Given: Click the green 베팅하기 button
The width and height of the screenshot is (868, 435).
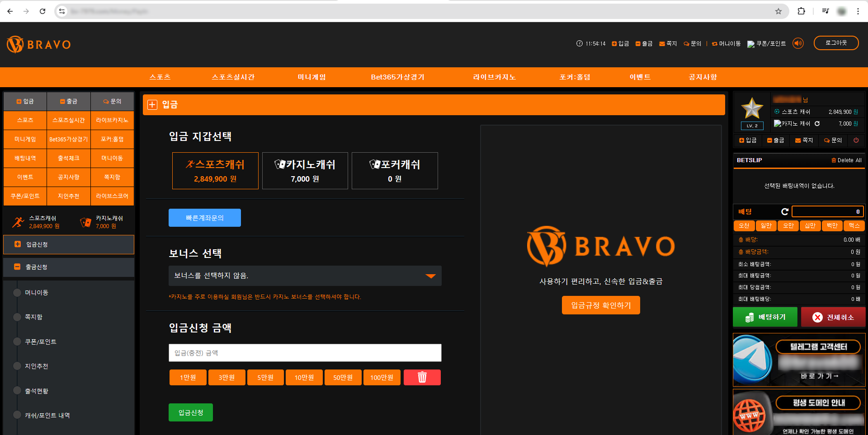Looking at the screenshot, I should 766,317.
